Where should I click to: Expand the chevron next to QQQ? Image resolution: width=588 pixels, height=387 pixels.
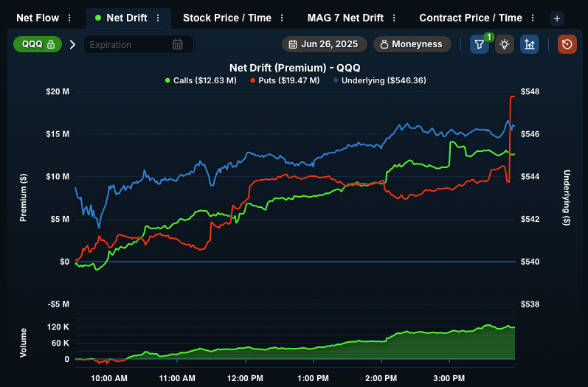click(x=72, y=44)
